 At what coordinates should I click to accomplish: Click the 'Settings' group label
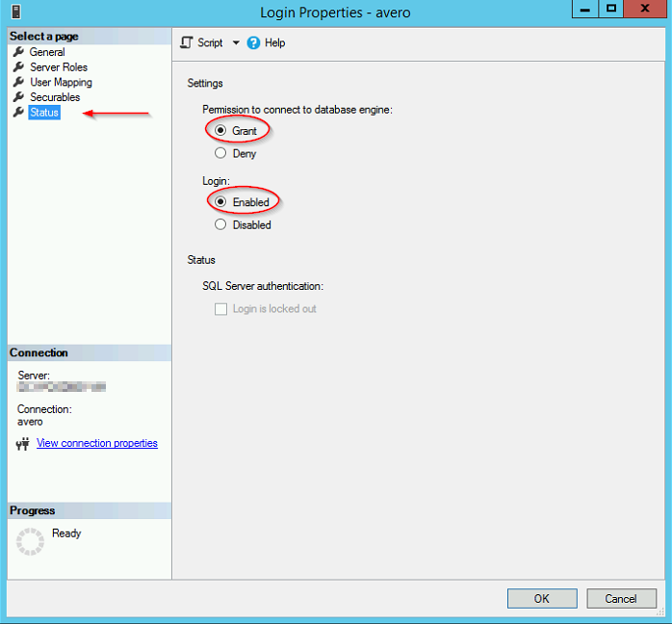(205, 83)
